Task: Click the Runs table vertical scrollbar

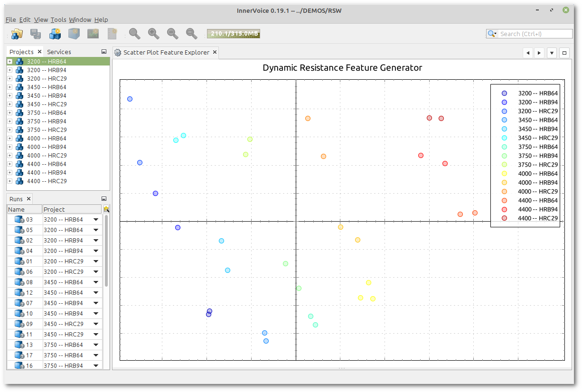Action: pyautogui.click(x=106, y=251)
